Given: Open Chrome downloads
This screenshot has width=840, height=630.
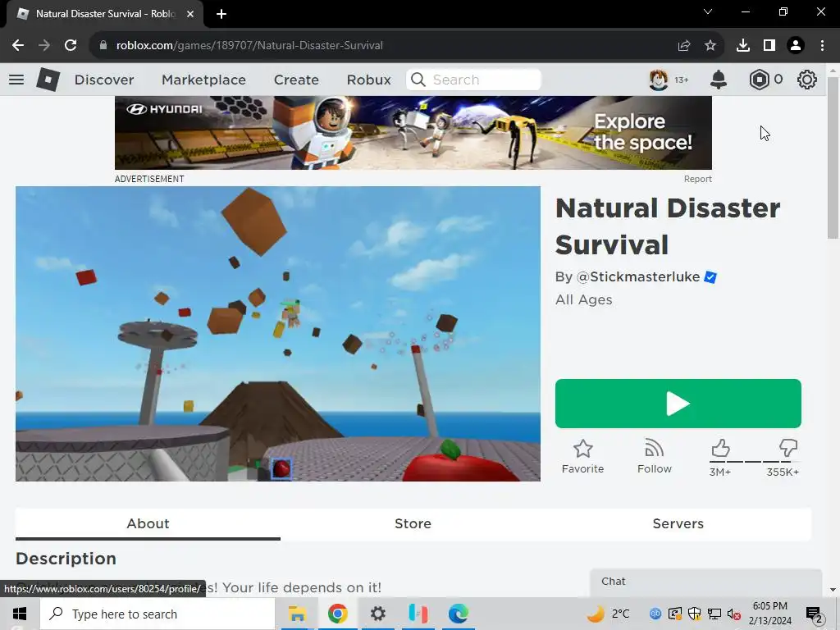Looking at the screenshot, I should (x=743, y=46).
